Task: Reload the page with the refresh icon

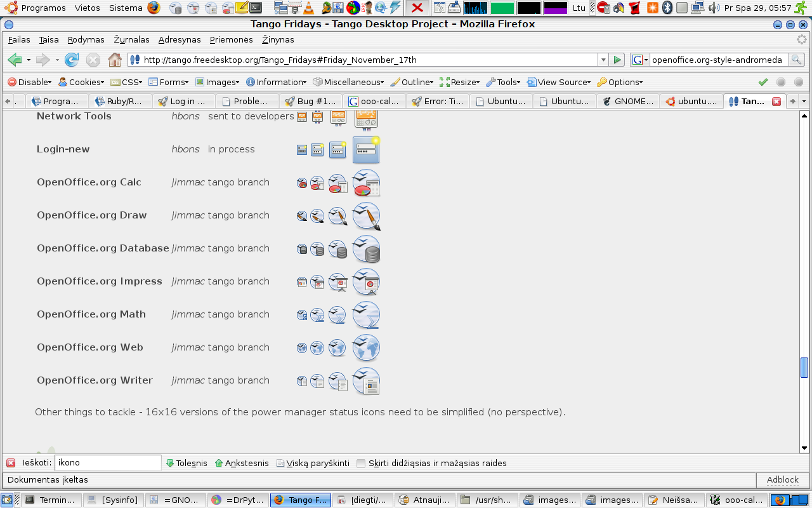Action: click(x=72, y=60)
